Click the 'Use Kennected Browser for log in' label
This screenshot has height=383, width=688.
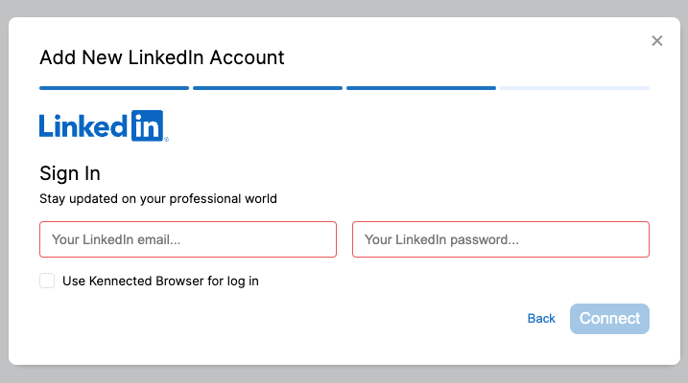tap(160, 281)
